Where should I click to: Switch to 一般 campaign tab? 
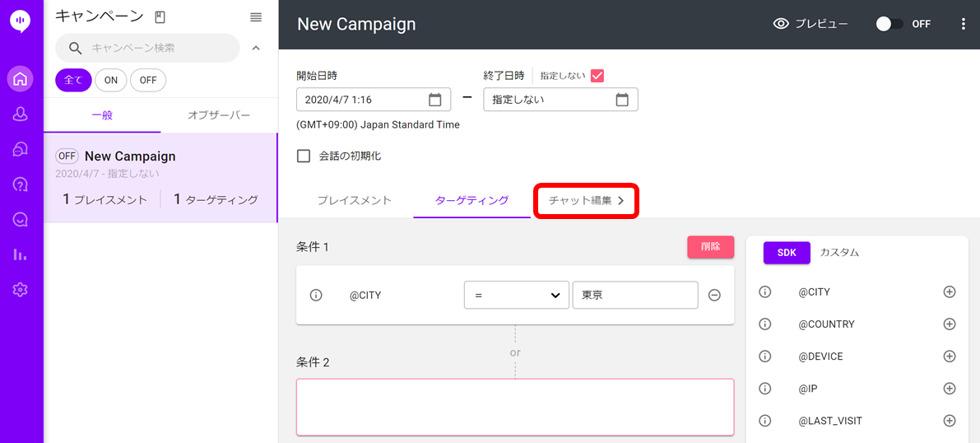(102, 115)
